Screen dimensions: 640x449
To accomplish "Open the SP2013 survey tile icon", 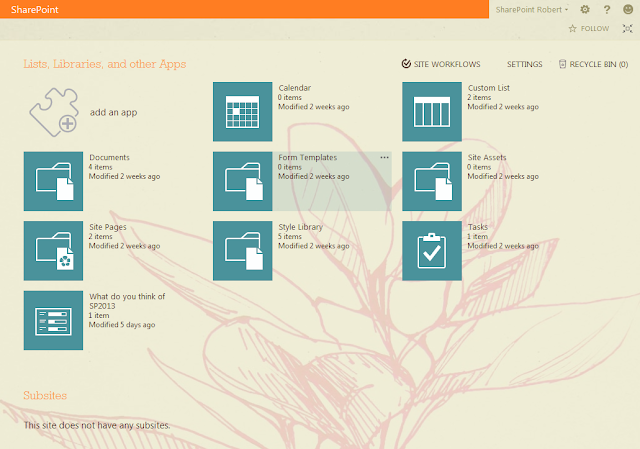I will tap(53, 320).
